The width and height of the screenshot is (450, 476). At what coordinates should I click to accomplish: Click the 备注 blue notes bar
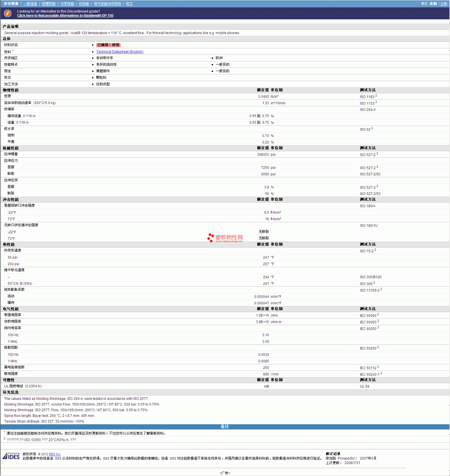coord(225,427)
